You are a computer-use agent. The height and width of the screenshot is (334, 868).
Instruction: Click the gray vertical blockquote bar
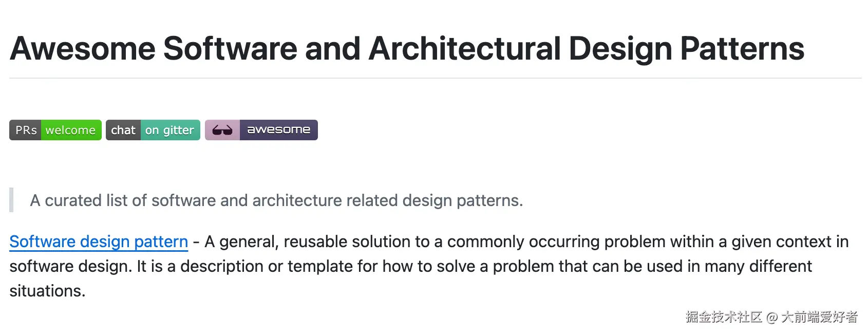pyautogui.click(x=11, y=200)
